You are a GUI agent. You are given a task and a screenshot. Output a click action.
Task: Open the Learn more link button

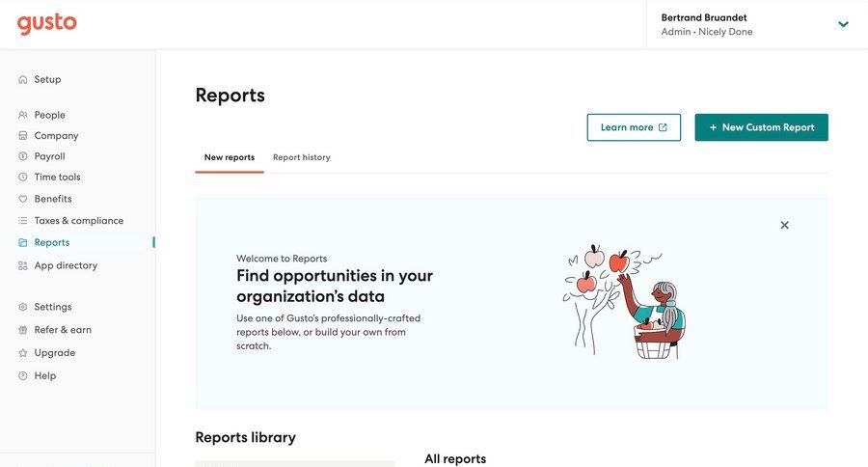(634, 127)
